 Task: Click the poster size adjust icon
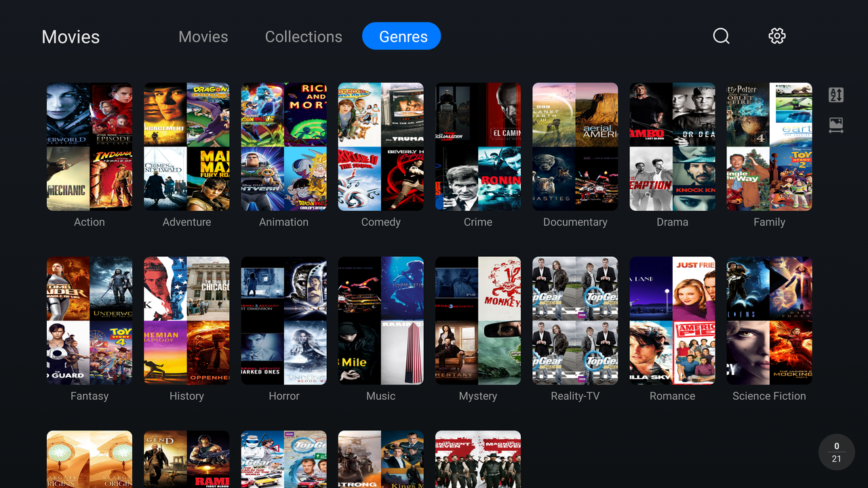(x=836, y=125)
